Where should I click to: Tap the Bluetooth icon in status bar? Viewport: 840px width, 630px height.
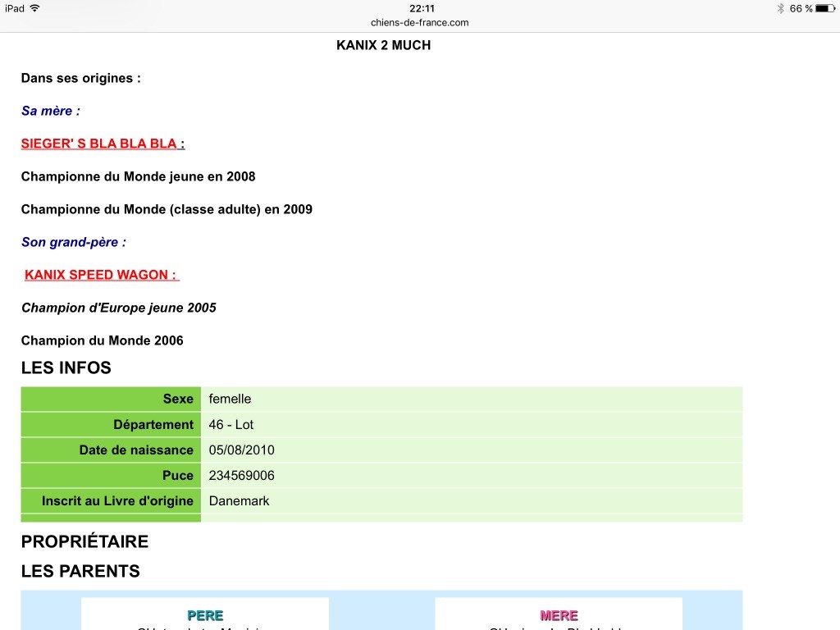(781, 8)
